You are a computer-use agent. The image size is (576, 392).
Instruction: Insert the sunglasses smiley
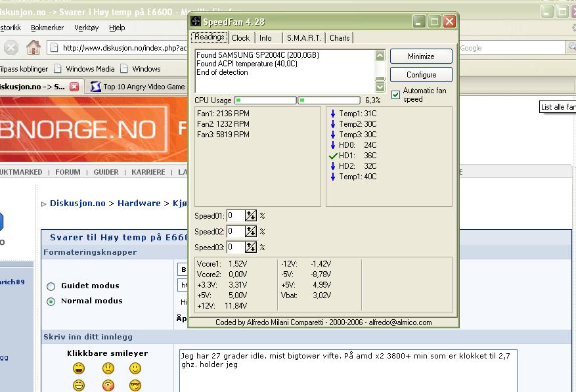pos(135,385)
